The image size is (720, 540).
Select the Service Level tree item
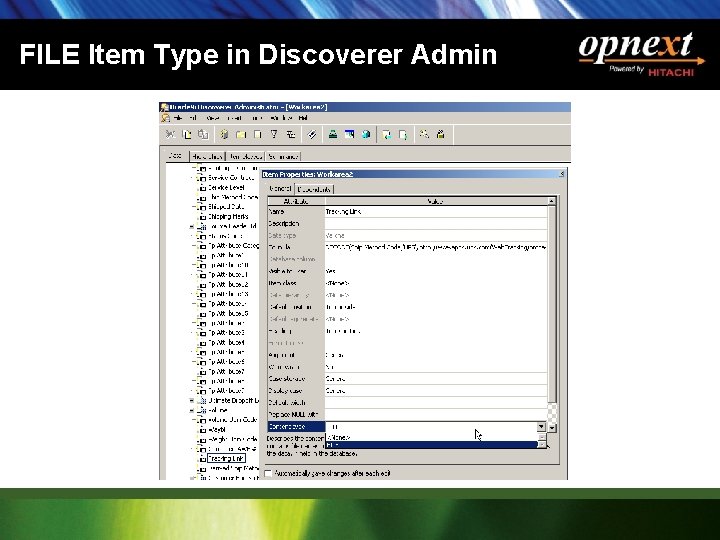tap(226, 187)
